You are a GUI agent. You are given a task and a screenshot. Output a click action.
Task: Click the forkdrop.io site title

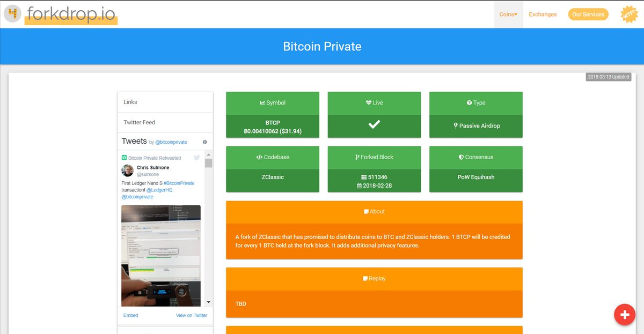pyautogui.click(x=71, y=14)
